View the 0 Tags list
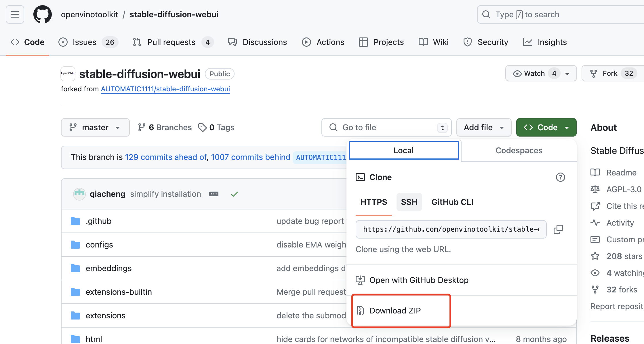The width and height of the screenshot is (644, 344). pos(216,127)
